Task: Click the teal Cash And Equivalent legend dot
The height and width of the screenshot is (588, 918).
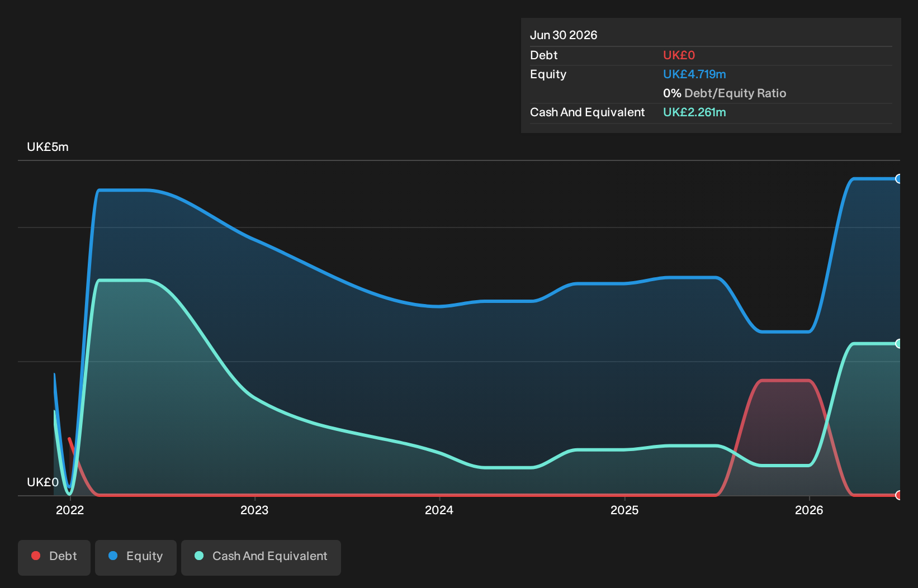Action: click(199, 556)
